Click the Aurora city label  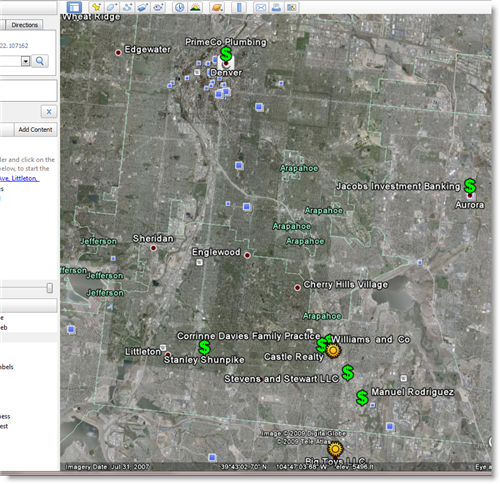(x=470, y=205)
